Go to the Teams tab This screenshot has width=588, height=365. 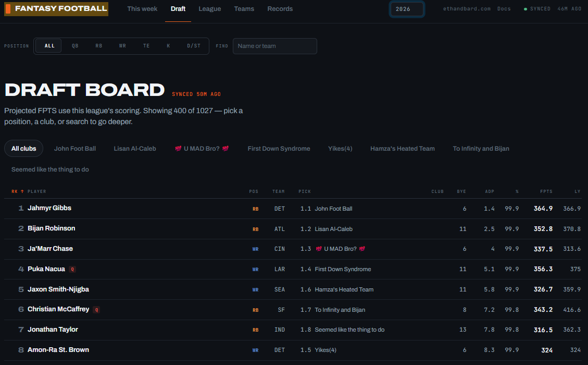pyautogui.click(x=244, y=9)
